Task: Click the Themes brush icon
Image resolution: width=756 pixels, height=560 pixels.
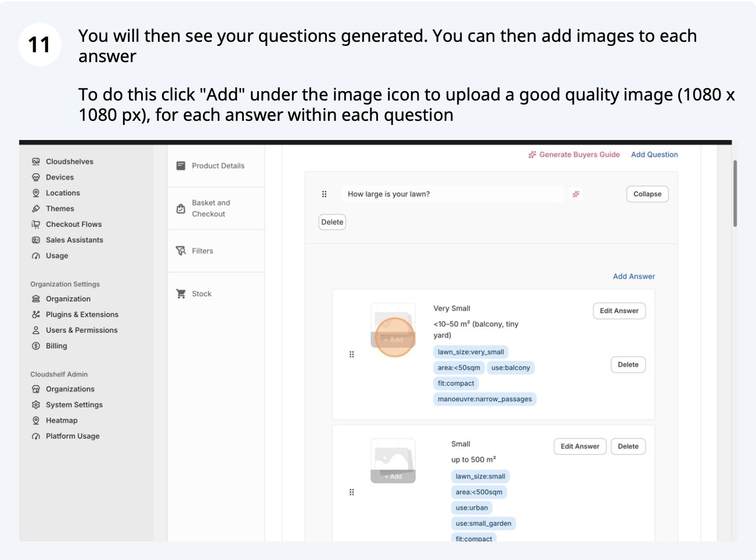Action: pos(36,209)
